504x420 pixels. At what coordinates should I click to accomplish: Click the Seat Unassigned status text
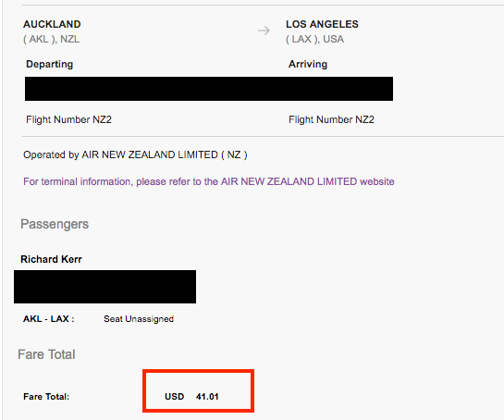(x=139, y=318)
